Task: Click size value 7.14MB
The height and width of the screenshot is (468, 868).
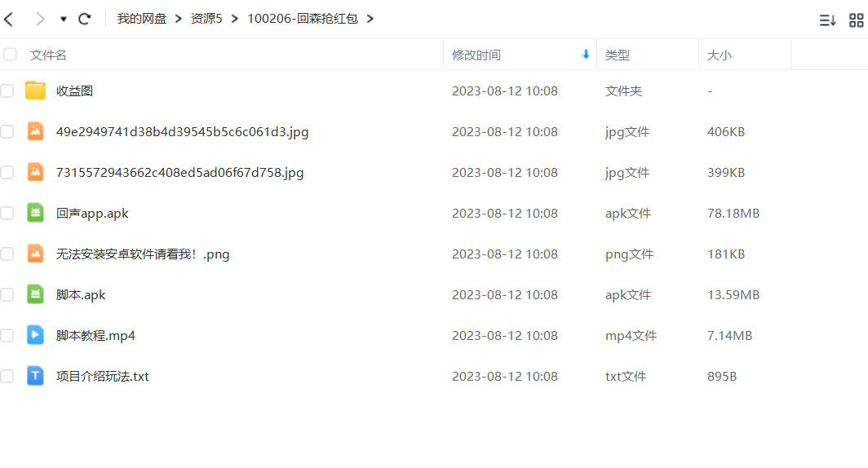Action: point(729,336)
